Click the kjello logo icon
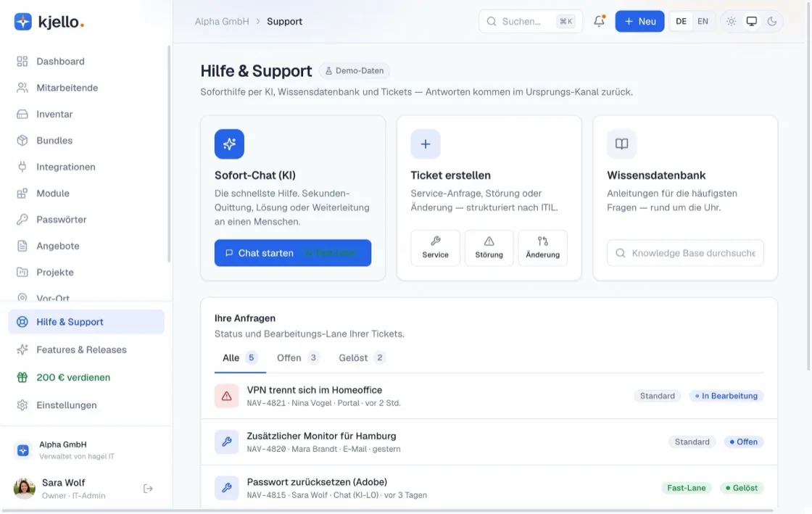The width and height of the screenshot is (812, 514). point(22,22)
